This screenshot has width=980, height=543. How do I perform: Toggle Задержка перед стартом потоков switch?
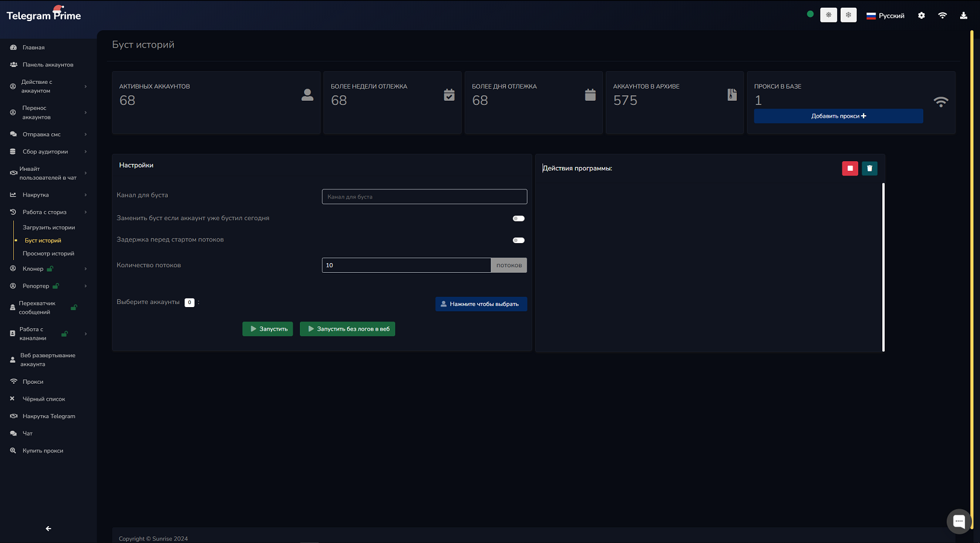click(518, 240)
